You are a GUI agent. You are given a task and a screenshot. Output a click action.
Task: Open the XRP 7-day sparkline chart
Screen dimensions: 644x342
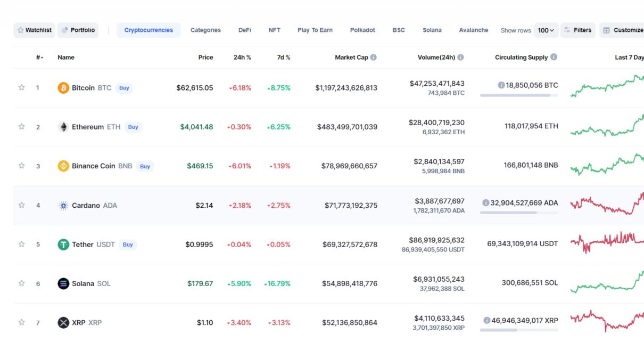tap(607, 321)
